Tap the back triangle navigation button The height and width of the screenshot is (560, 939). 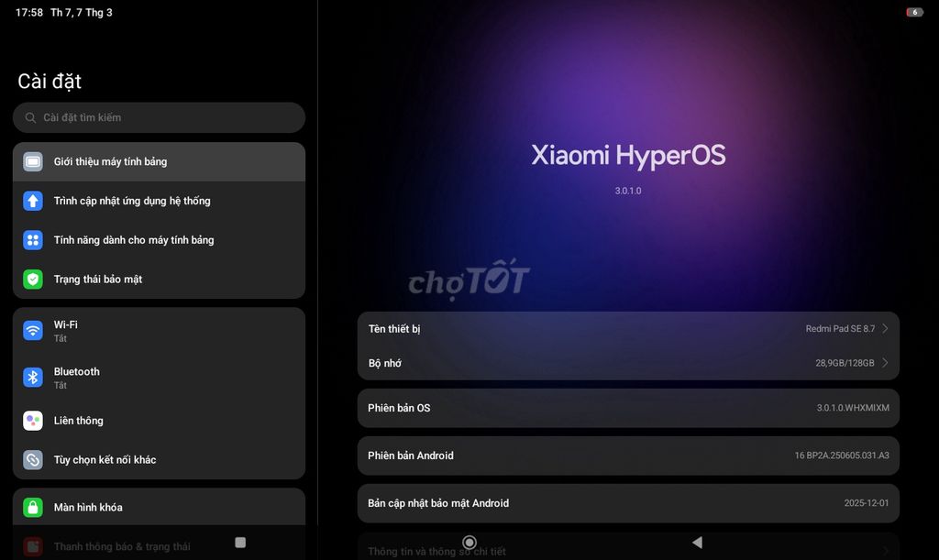click(697, 542)
